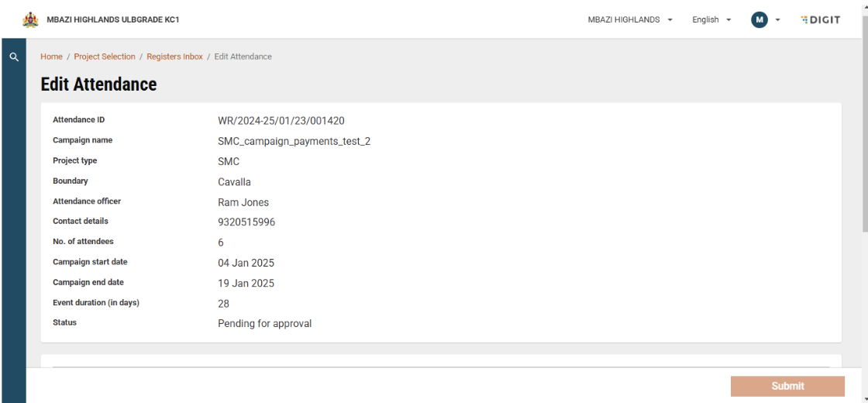Screen dimensions: 868x403
Task: Open the sidebar search icon
Action: click(13, 57)
